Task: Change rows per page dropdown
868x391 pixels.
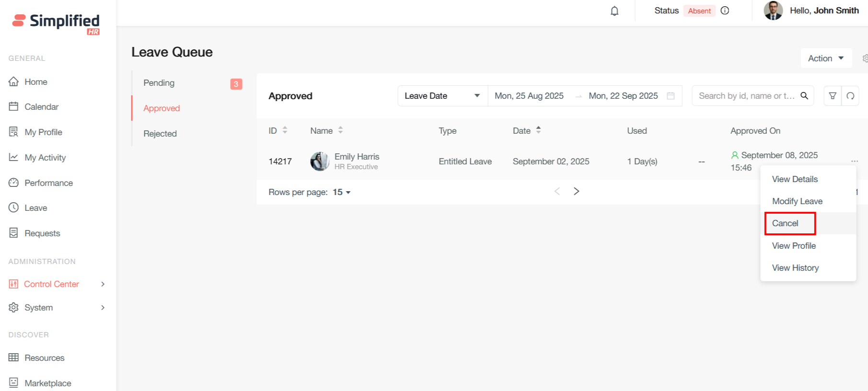Action: click(x=342, y=192)
